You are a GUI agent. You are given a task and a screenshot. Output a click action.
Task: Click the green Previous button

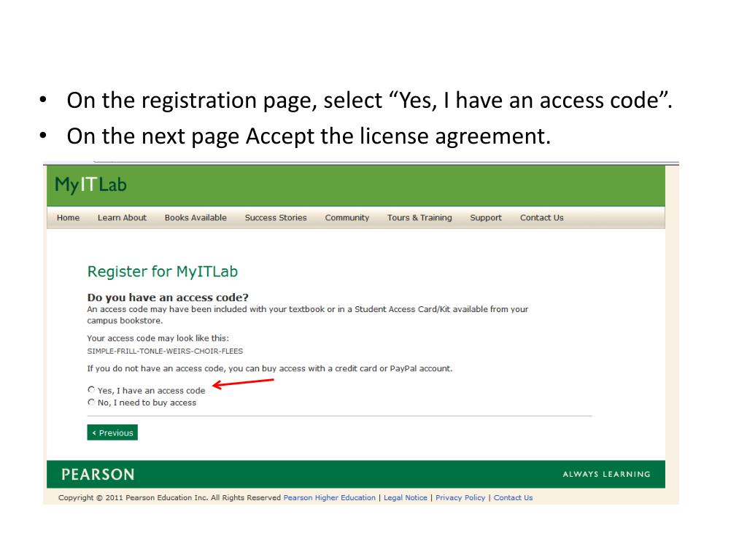coord(112,432)
